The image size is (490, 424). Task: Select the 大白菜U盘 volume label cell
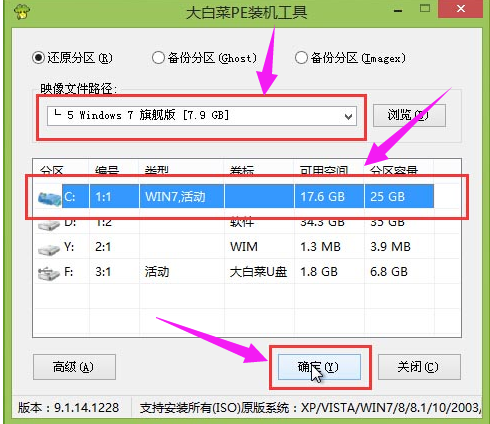258,272
